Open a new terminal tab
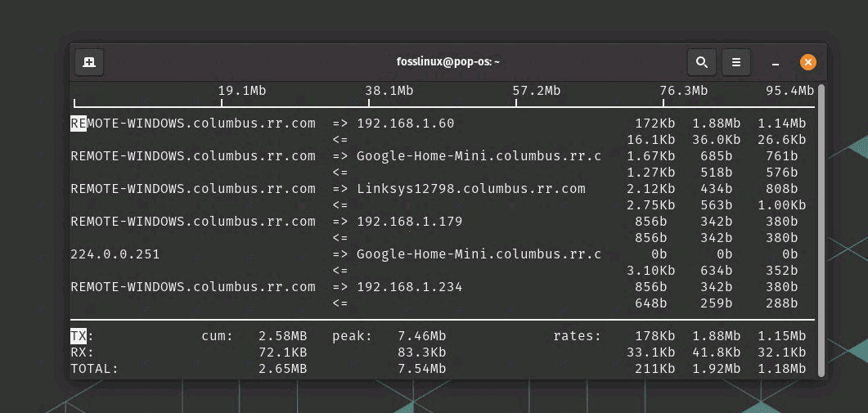 89,62
